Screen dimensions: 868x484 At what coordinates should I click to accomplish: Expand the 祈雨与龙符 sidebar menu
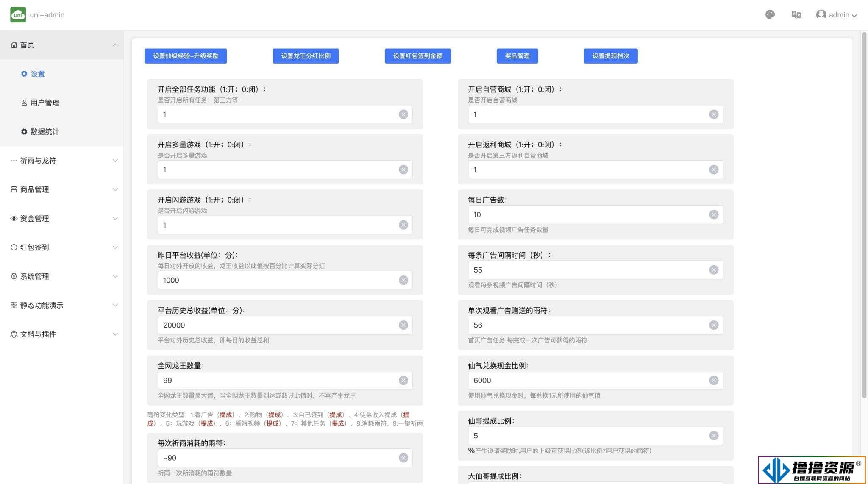(x=115, y=161)
